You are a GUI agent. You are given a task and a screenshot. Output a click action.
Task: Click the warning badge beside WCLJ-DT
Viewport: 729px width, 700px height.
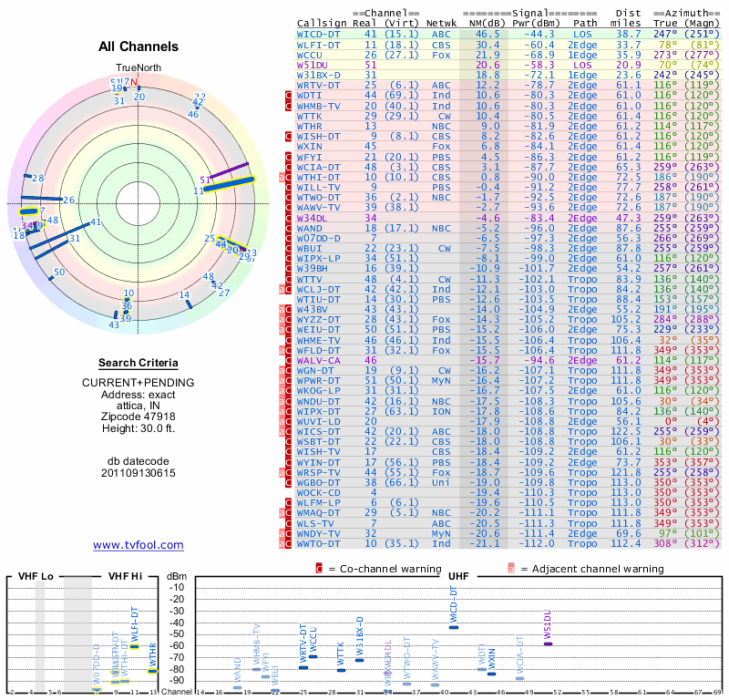(x=285, y=289)
